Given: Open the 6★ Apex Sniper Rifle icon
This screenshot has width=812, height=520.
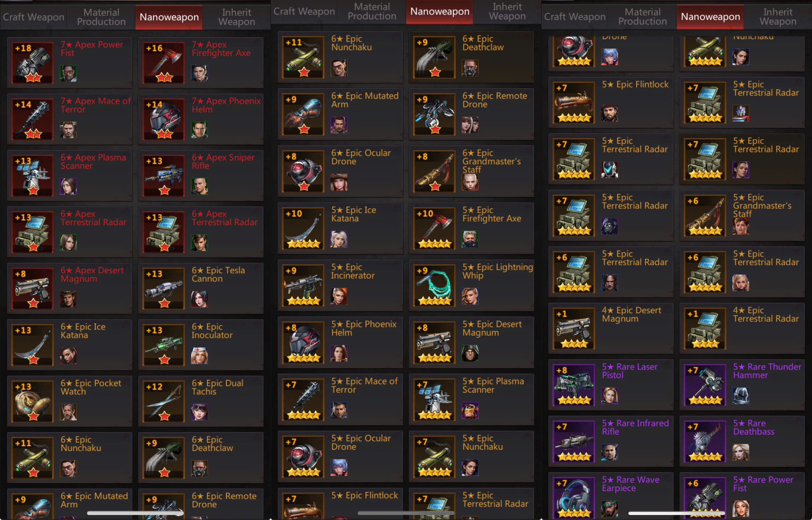Looking at the screenshot, I should pos(164,175).
